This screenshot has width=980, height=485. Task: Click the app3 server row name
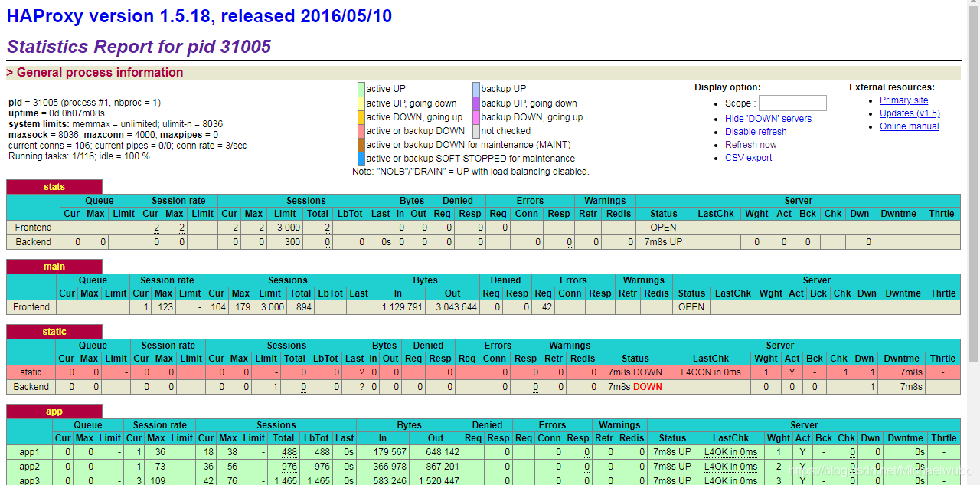coord(30,480)
